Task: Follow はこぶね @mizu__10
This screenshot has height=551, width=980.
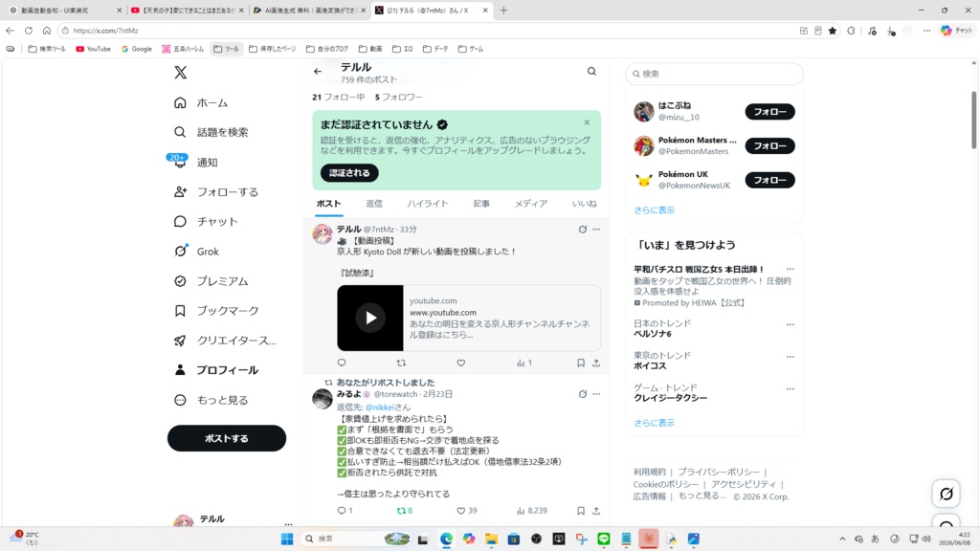Action: 769,112
